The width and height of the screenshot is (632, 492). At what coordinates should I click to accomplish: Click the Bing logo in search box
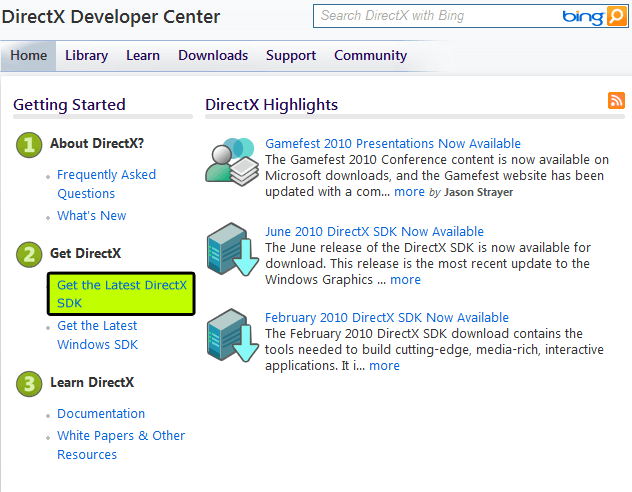pos(583,17)
